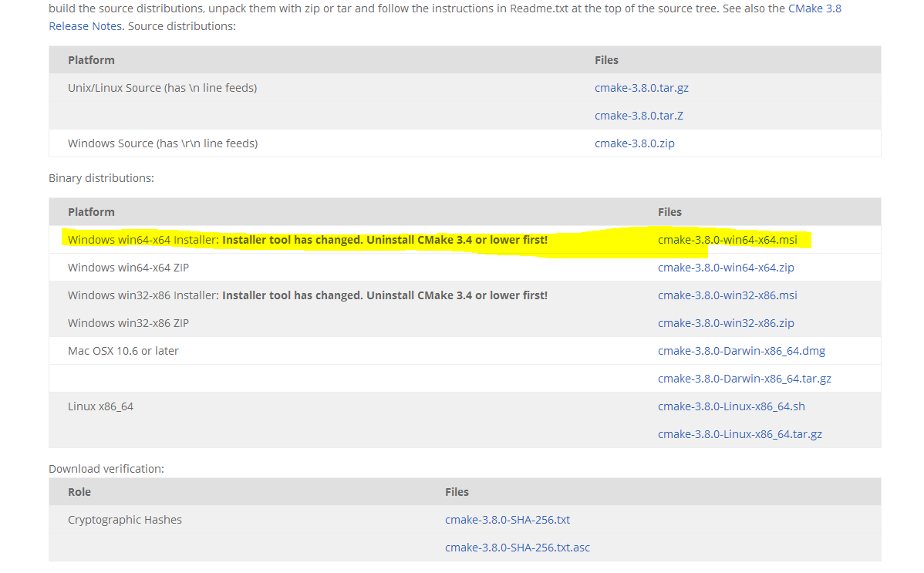Click the Linux x86_64 platform label
The image size is (924, 573).
pos(101,406)
